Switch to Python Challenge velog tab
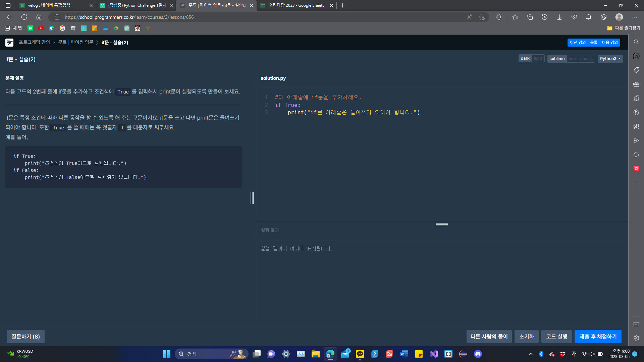The width and height of the screenshot is (644, 362). [137, 5]
